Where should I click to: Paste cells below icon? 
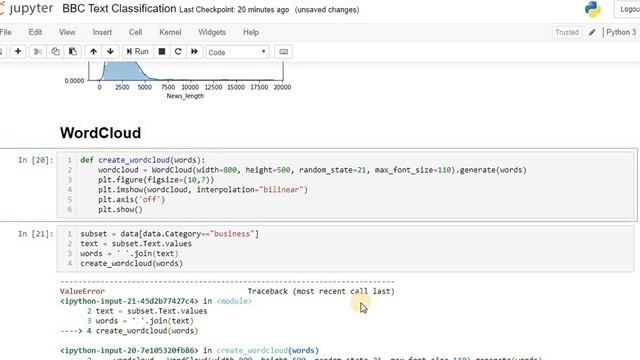pos(73,51)
